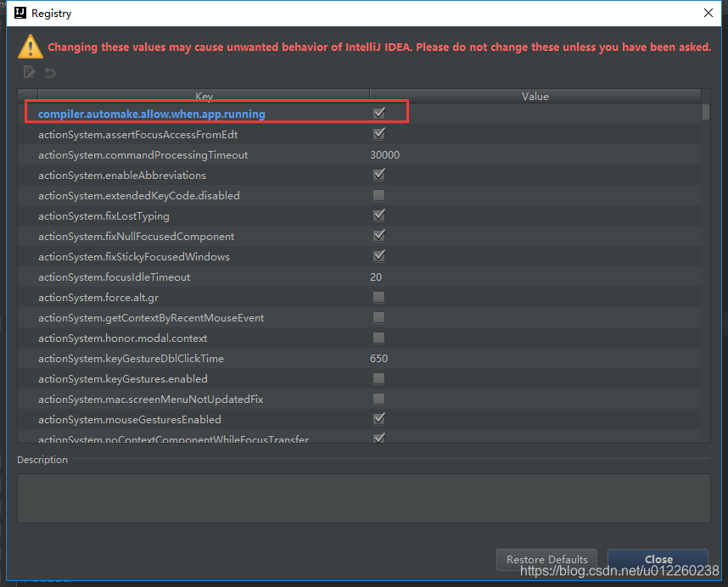Select the actionSystem.keyGestureDblClickTime key
Image resolution: width=728 pixels, height=587 pixels.
131,359
